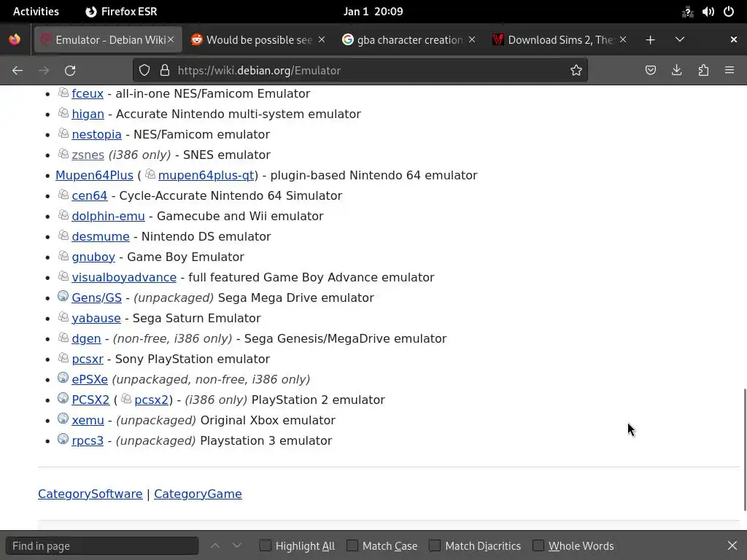Open the clock and calendar panel
Screen dimensions: 747x560
[x=373, y=12]
